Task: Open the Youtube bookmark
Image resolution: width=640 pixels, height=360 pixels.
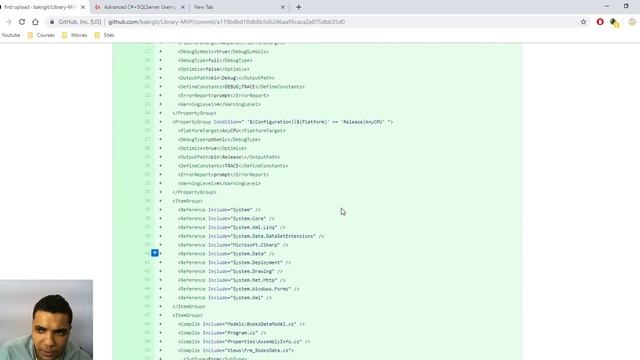Action: pos(11,35)
